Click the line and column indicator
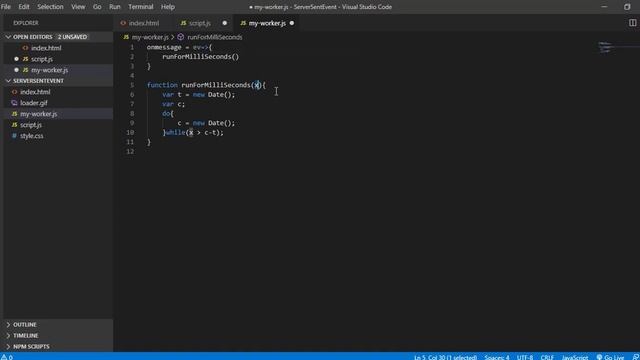Screen dimensions: 640x360 [445, 357]
